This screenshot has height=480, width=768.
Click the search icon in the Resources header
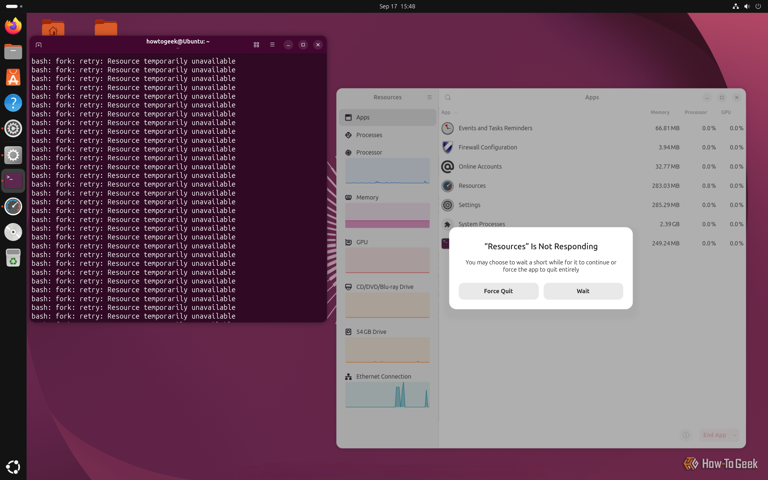tap(448, 97)
